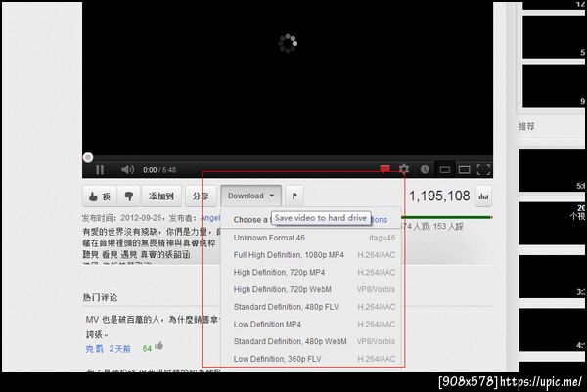The image size is (587, 392).
Task: Click the 热门评论 heading
Action: [x=100, y=298]
